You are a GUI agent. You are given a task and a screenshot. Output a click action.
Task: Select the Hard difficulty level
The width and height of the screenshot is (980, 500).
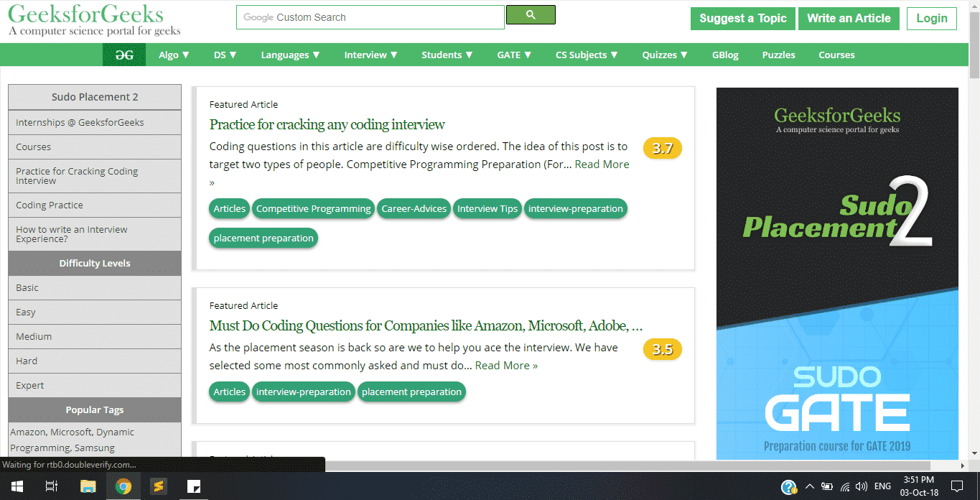coord(95,361)
